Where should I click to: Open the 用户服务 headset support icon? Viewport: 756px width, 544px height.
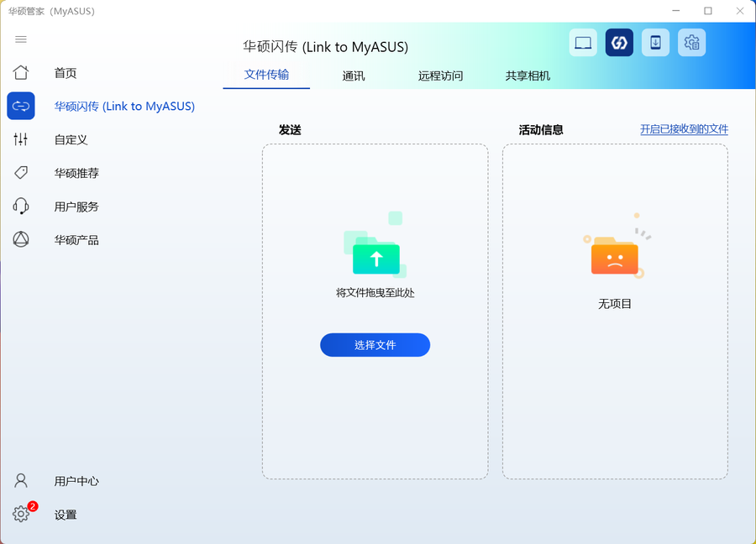point(21,206)
